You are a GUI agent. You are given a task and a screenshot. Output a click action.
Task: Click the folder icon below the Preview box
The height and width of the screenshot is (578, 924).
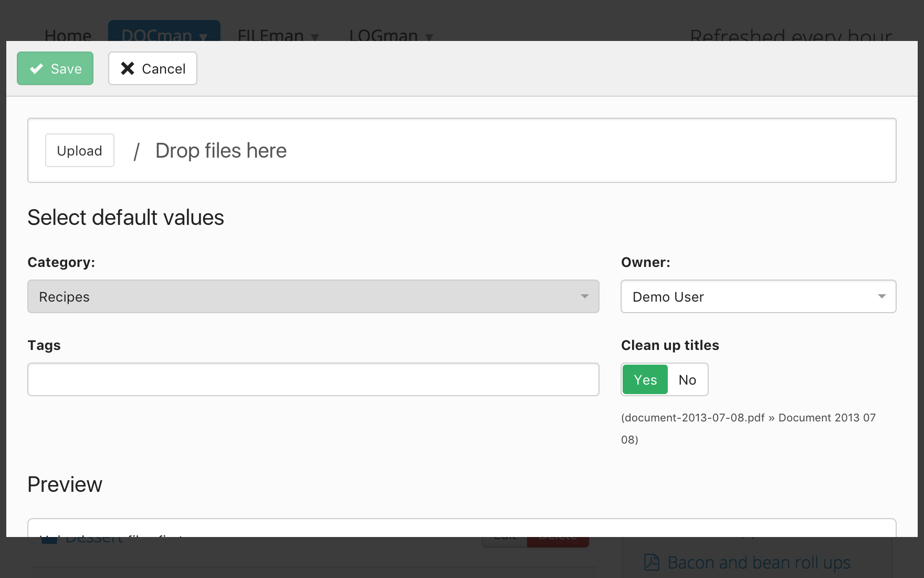coord(49,540)
